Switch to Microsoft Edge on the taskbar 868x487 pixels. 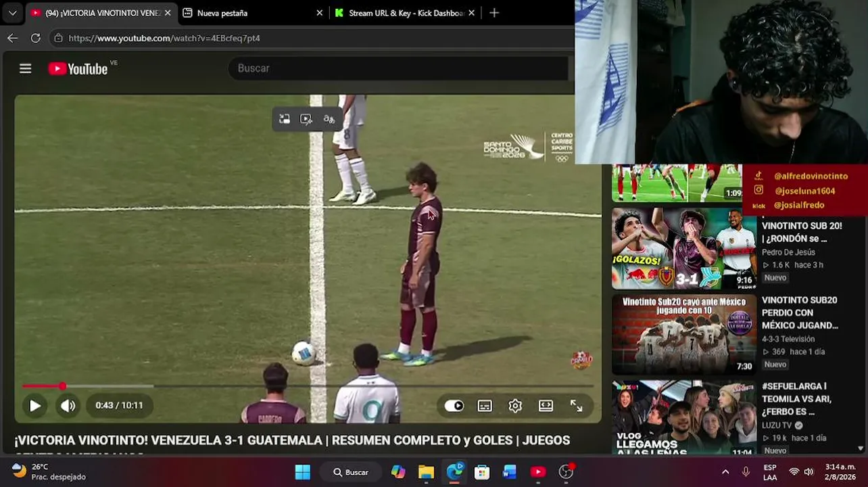(454, 472)
